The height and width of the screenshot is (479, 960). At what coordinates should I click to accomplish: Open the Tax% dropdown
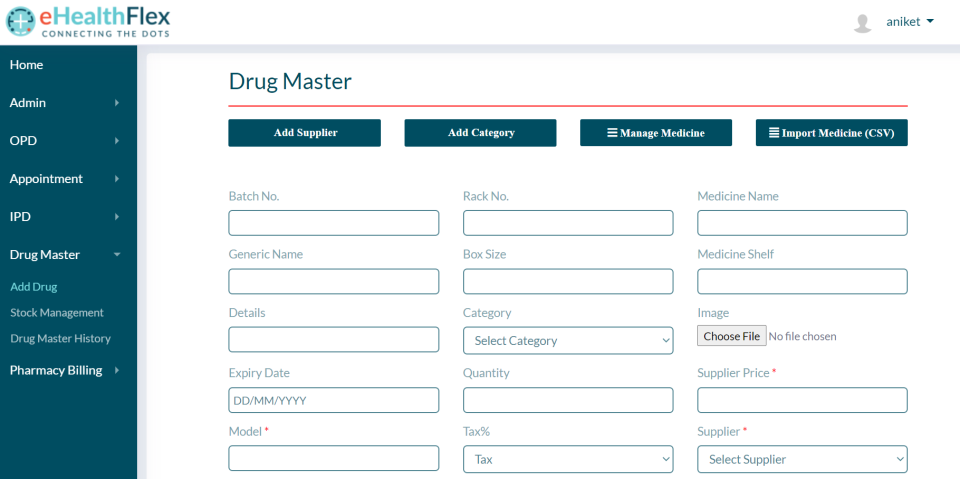[568, 459]
